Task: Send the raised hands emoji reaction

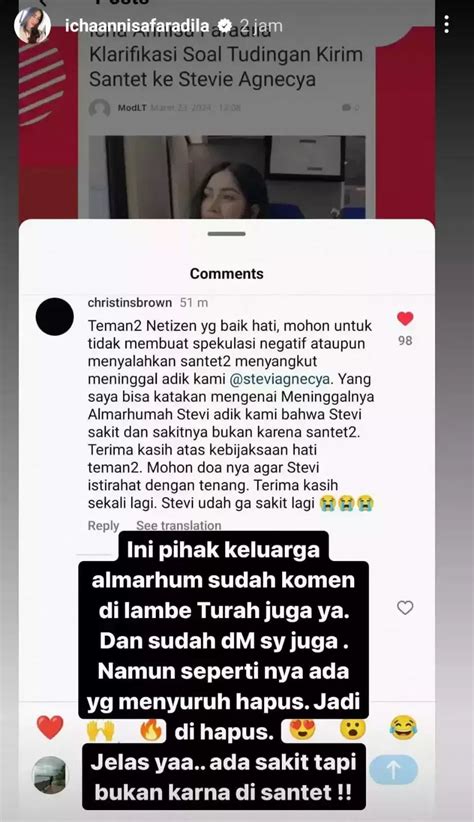Action: coord(101,729)
